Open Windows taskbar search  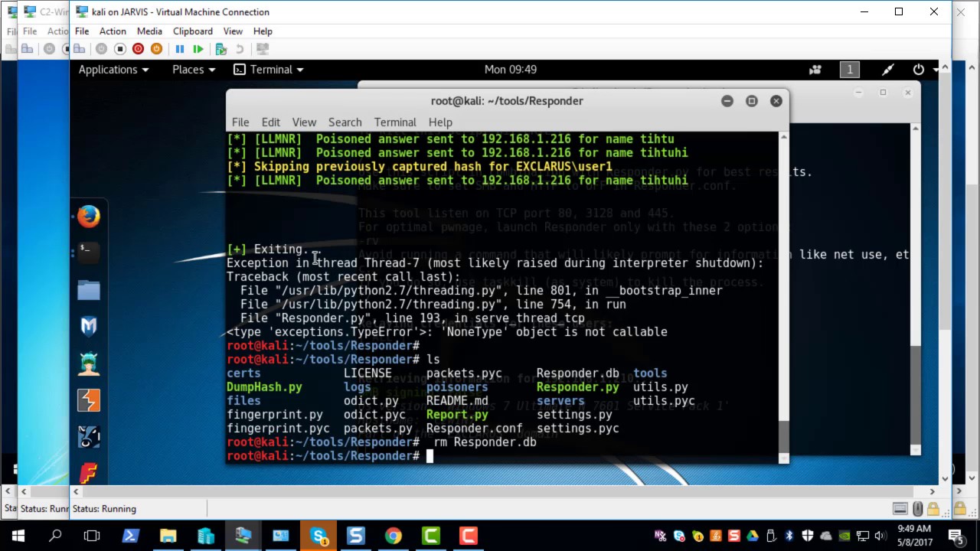pyautogui.click(x=55, y=536)
